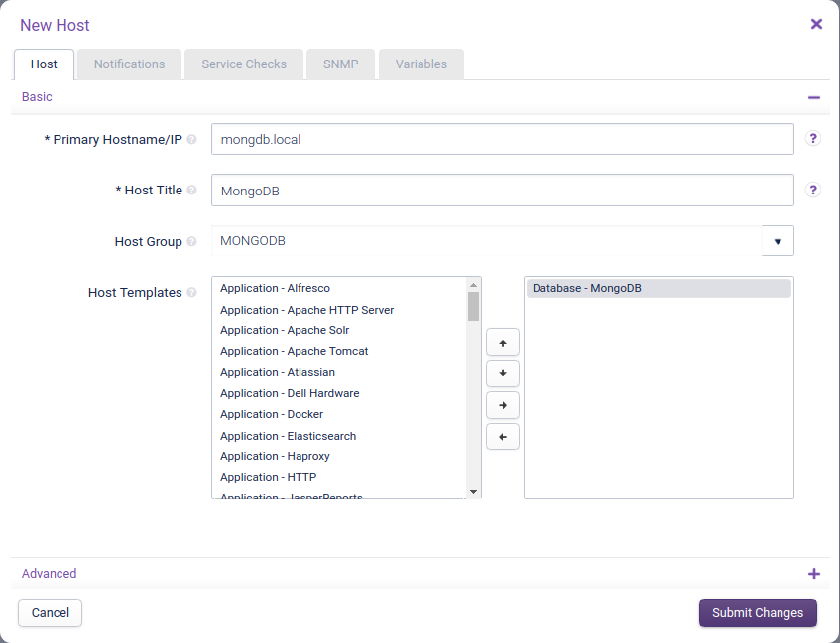Click the help icon beside Primary Hostname/IP label
840x643 pixels.
click(x=191, y=139)
